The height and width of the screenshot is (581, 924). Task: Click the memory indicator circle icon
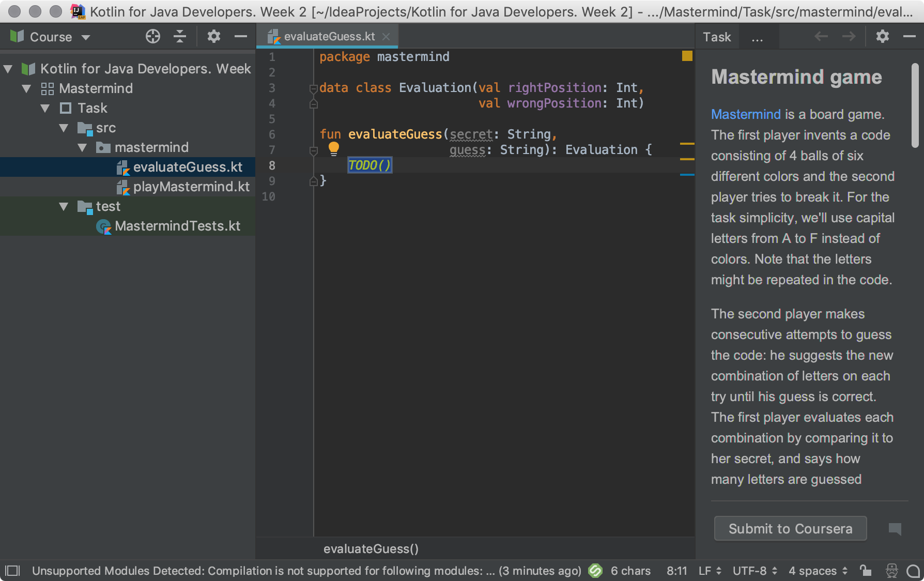click(x=914, y=571)
